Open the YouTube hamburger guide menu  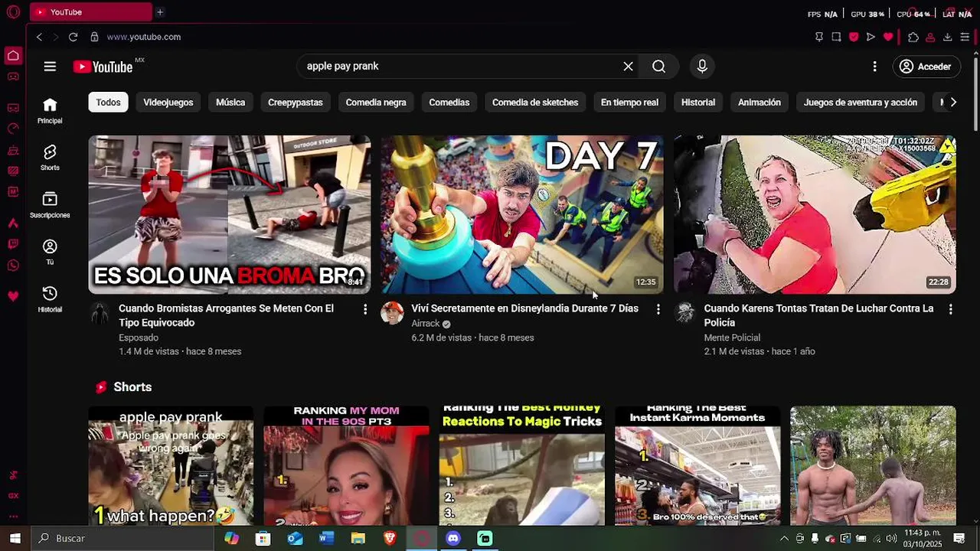coord(50,67)
